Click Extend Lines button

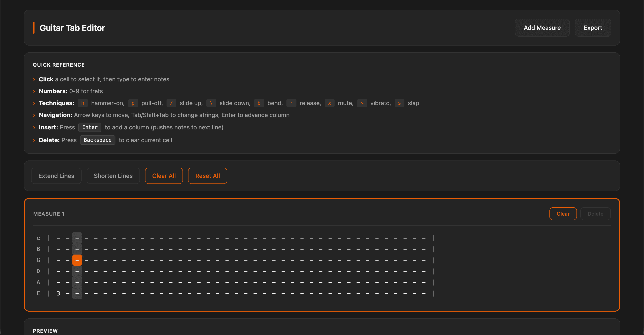[56, 176]
